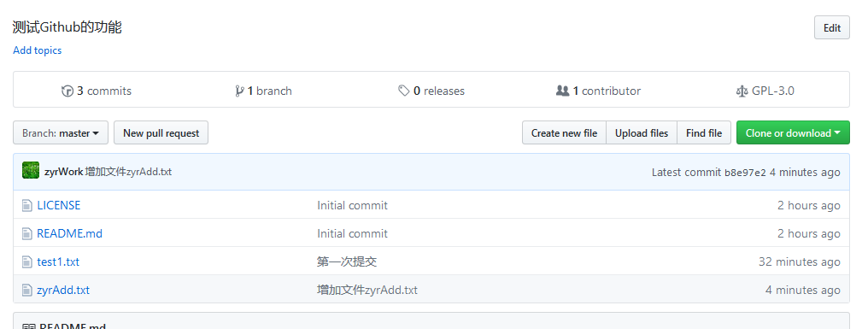Click the test1.txt file icon
Screen dimensions: 868x329
[27, 262]
